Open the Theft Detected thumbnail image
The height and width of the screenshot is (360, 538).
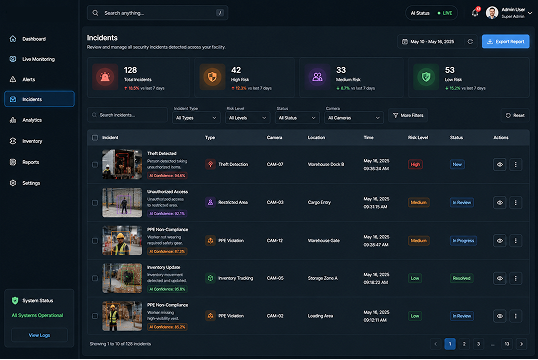(x=122, y=164)
